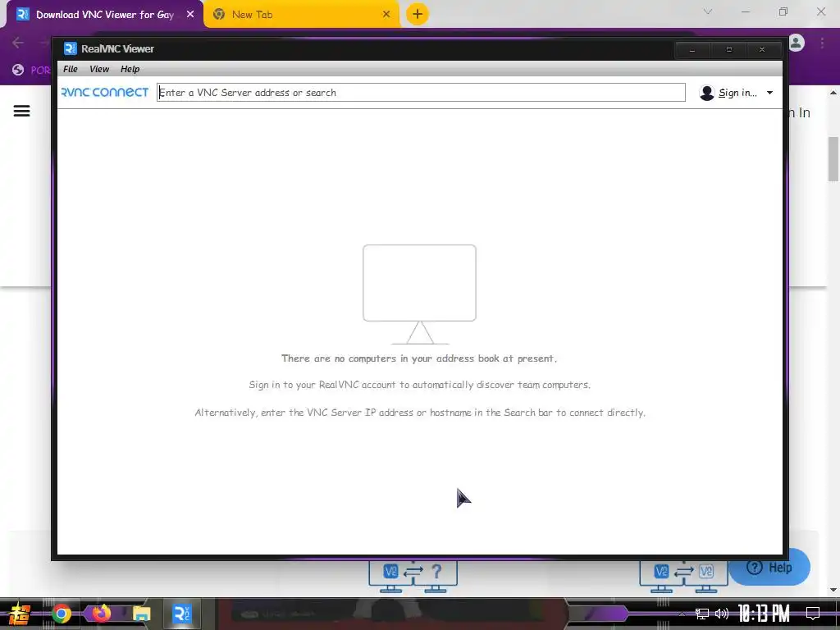Open a new browser tab with plus button
840x630 pixels.
pyautogui.click(x=418, y=14)
